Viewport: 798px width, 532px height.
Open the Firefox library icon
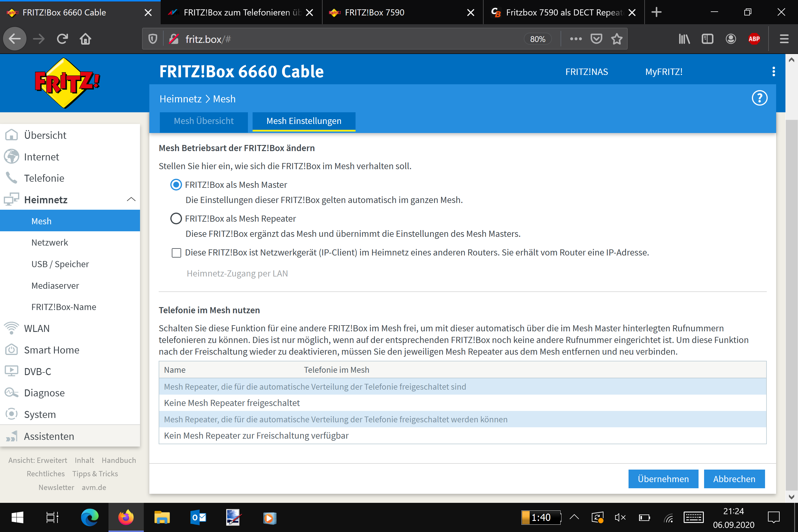pos(684,39)
